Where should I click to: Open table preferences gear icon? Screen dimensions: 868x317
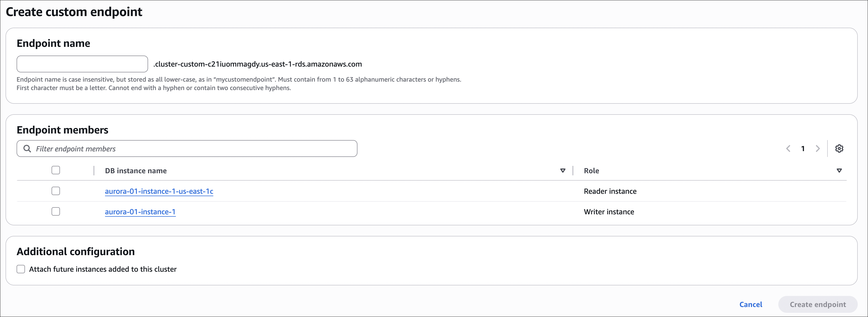click(839, 148)
